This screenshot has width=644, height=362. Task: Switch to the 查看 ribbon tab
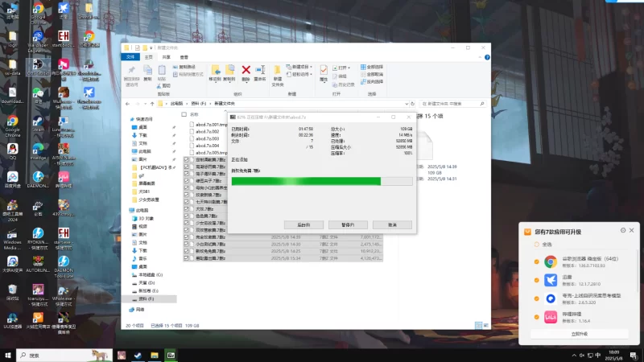pos(184,57)
